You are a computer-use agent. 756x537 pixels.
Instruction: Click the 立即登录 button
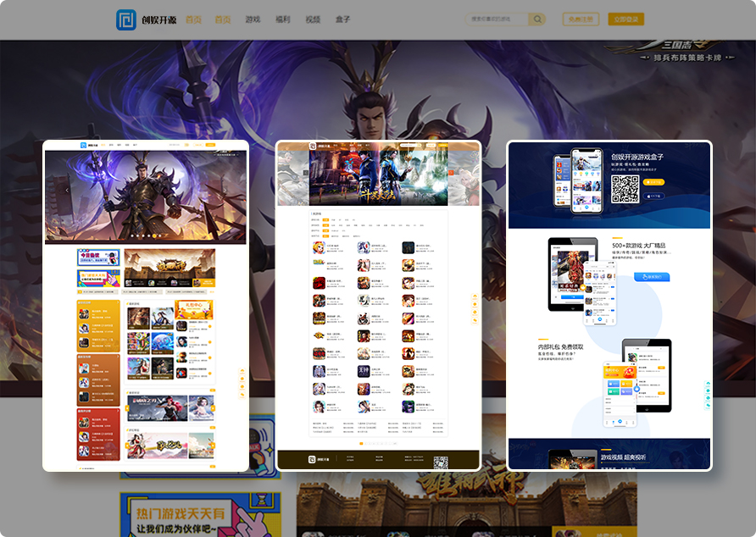tap(625, 19)
